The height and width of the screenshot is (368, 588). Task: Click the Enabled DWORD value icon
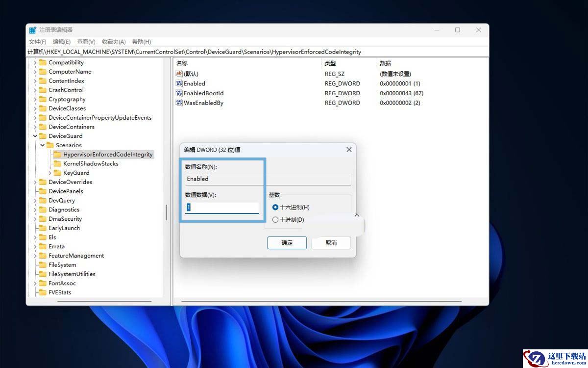point(179,83)
